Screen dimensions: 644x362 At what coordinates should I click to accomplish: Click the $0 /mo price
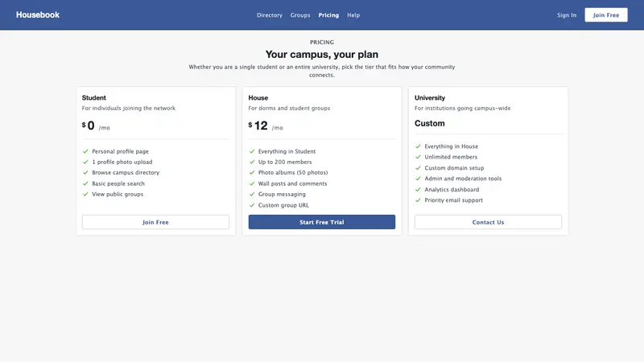coord(96,125)
